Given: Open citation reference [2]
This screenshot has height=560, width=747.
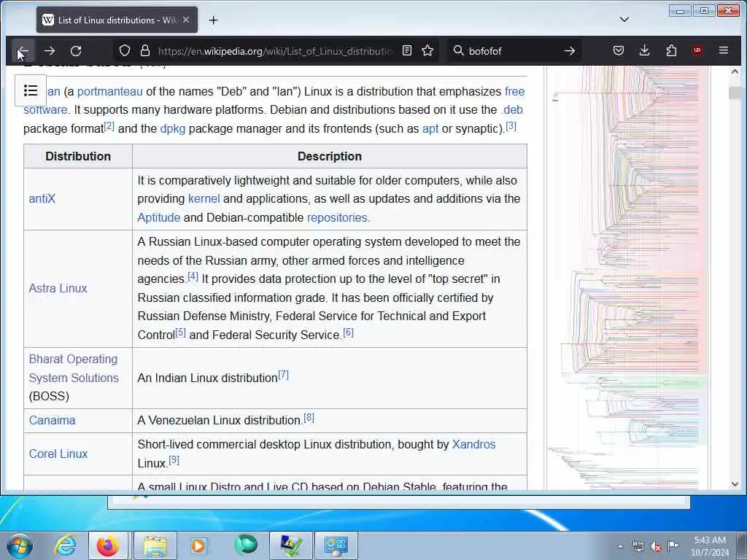Looking at the screenshot, I should pyautogui.click(x=109, y=126).
